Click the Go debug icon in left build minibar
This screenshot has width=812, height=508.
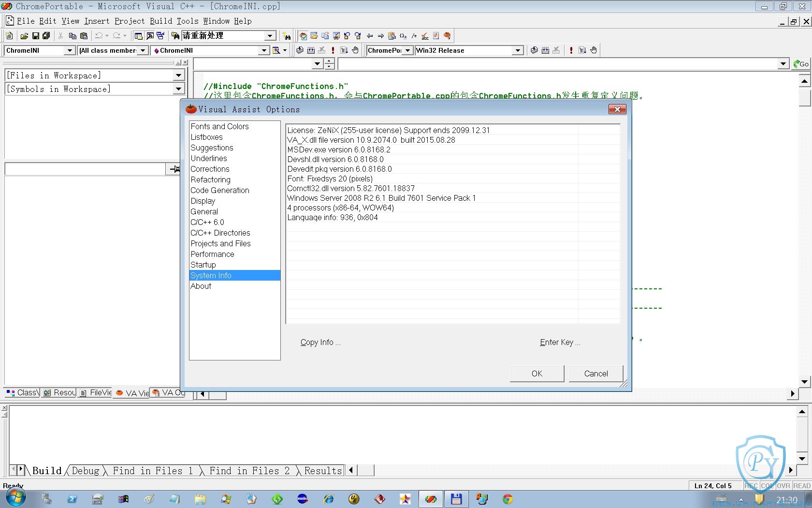pos(344,50)
